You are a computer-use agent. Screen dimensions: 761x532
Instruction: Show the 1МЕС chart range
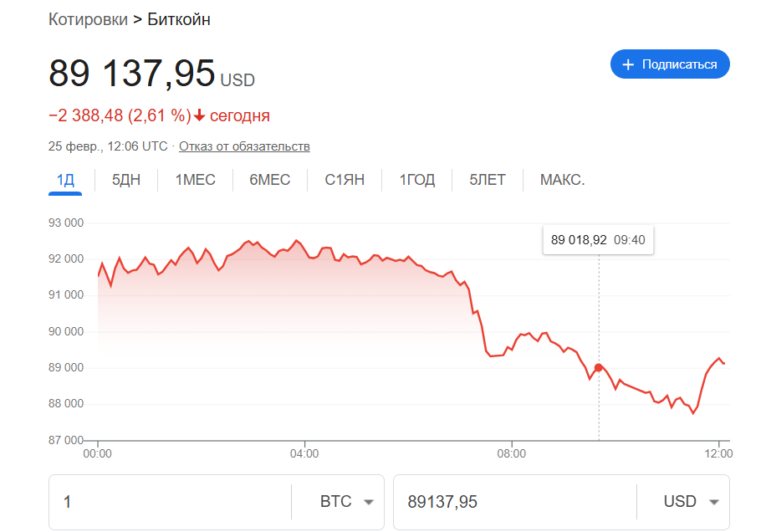point(195,180)
